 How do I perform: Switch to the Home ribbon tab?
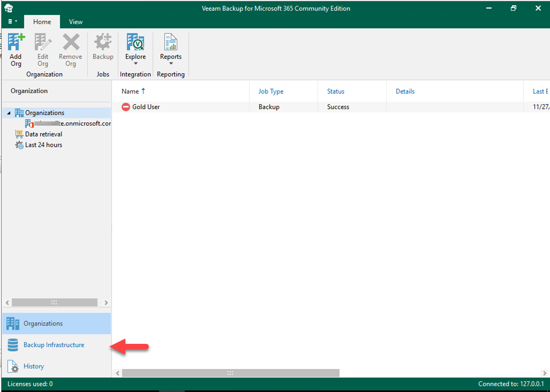point(42,22)
